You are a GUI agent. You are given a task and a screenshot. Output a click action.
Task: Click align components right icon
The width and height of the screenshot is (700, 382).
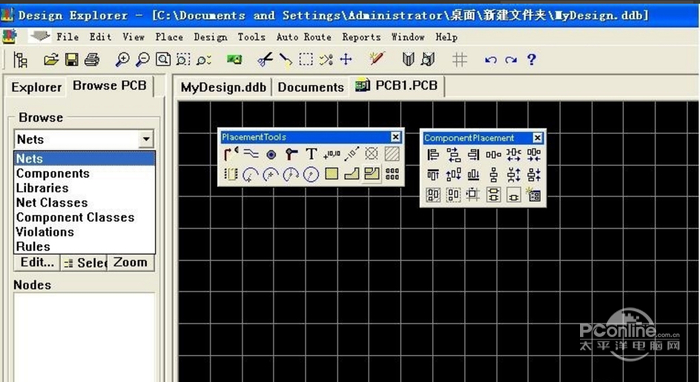[473, 155]
